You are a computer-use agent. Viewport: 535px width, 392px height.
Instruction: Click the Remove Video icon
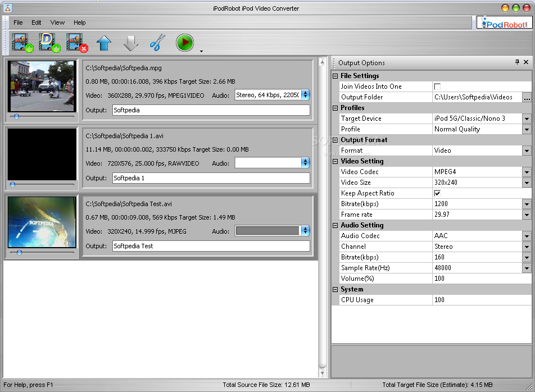click(77, 43)
